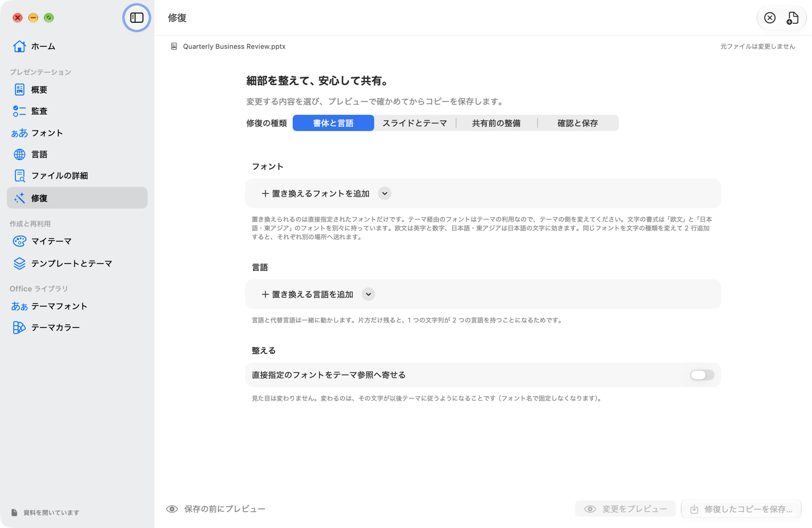This screenshot has width=812, height=528.
Task: Click the テーマカラー swatch icon
Action: [x=19, y=327]
